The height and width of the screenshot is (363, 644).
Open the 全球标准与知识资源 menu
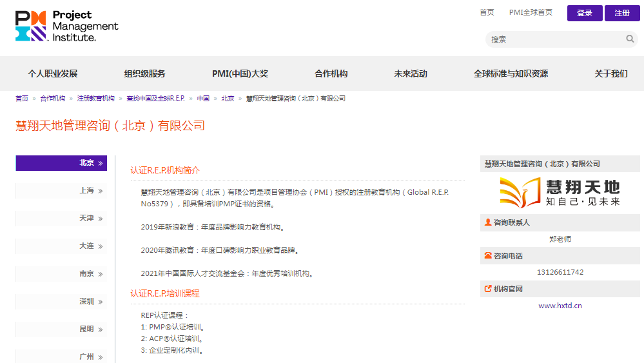(511, 74)
